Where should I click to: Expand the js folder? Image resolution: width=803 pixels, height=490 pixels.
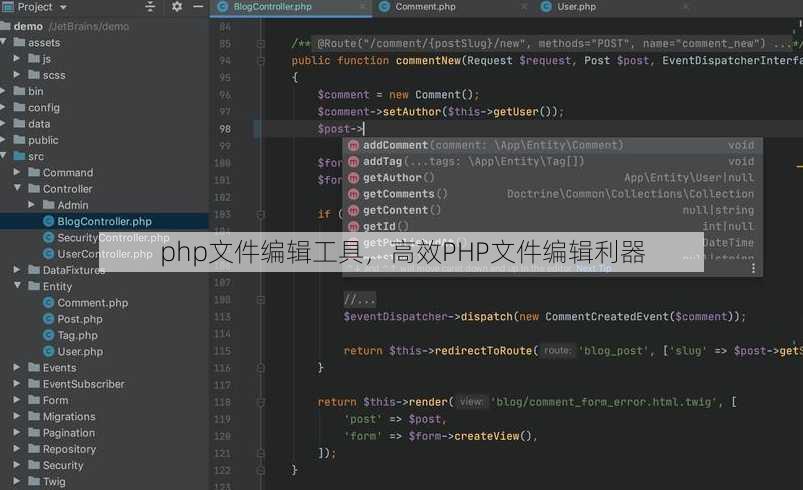click(x=17, y=58)
